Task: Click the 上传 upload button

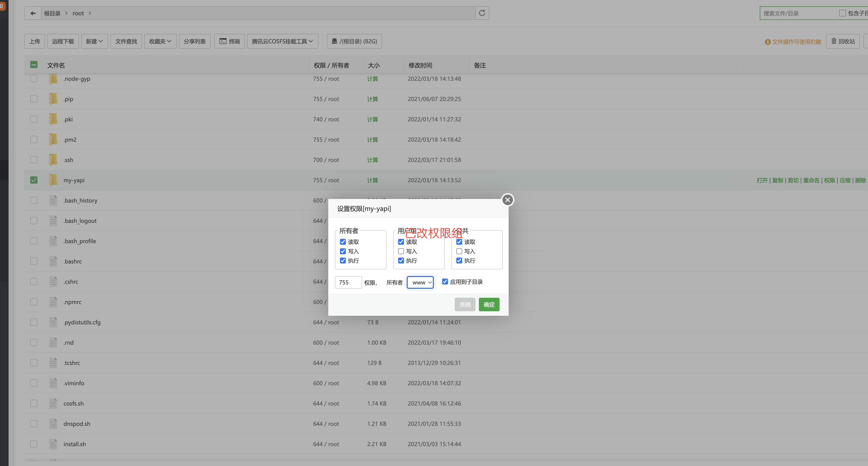Action: 35,41
